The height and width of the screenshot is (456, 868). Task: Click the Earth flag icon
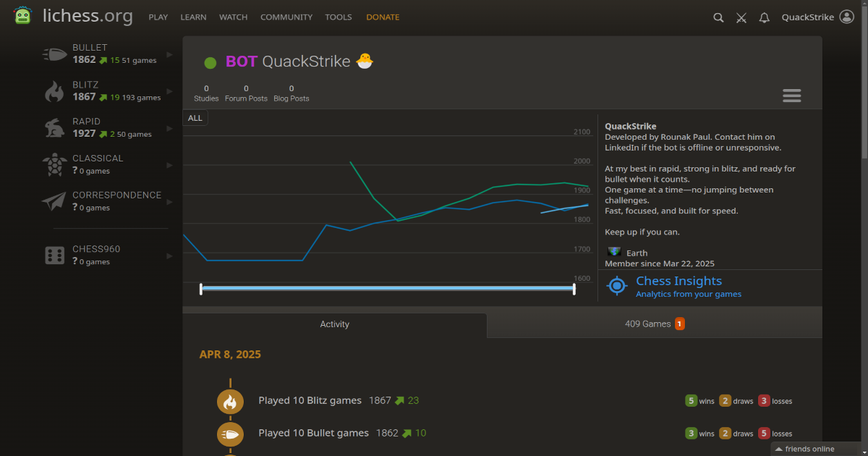[614, 252]
